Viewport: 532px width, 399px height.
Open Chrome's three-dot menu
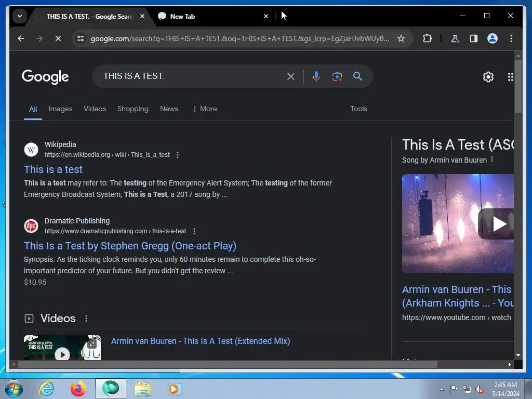click(x=511, y=38)
